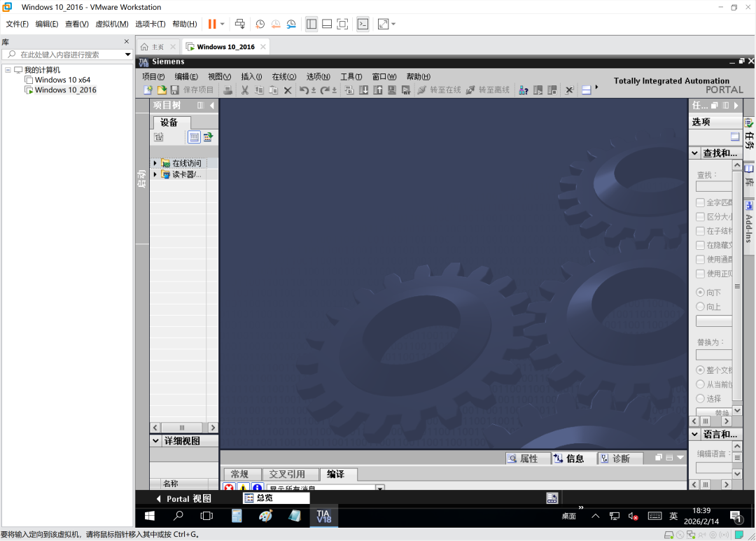Collapse the 详细视图 section
The image size is (756, 541).
155,441
